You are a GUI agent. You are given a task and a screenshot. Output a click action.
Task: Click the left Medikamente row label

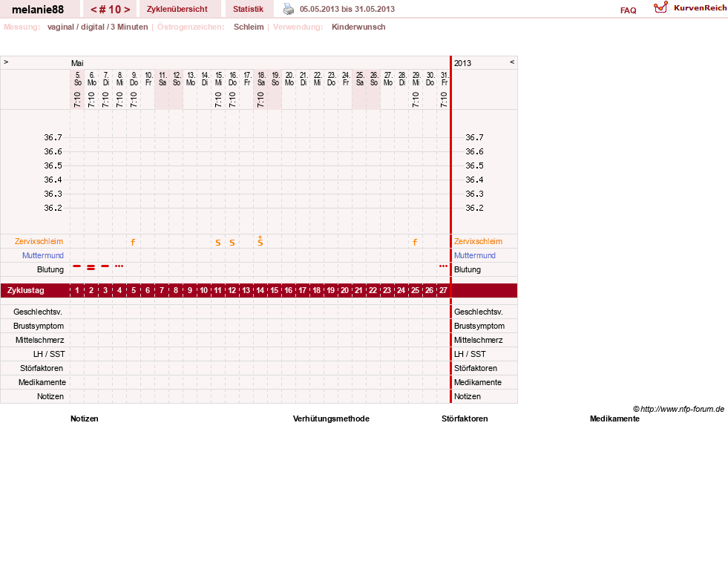[42, 382]
